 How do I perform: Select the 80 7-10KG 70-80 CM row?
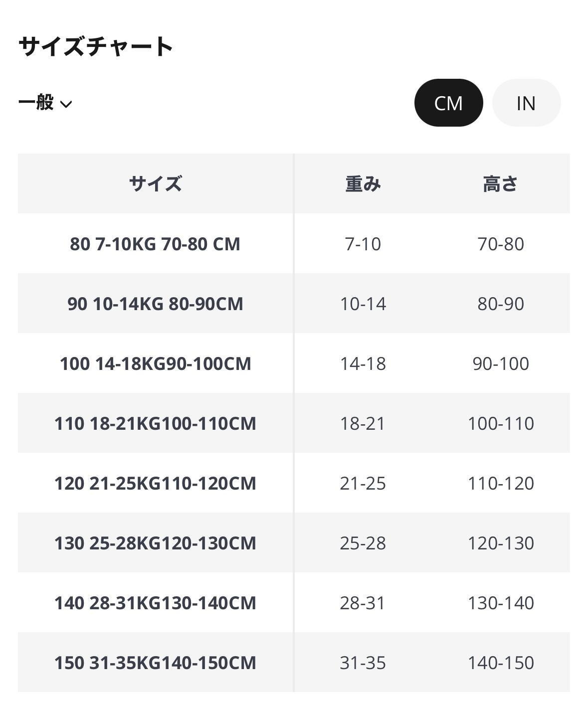(x=155, y=244)
